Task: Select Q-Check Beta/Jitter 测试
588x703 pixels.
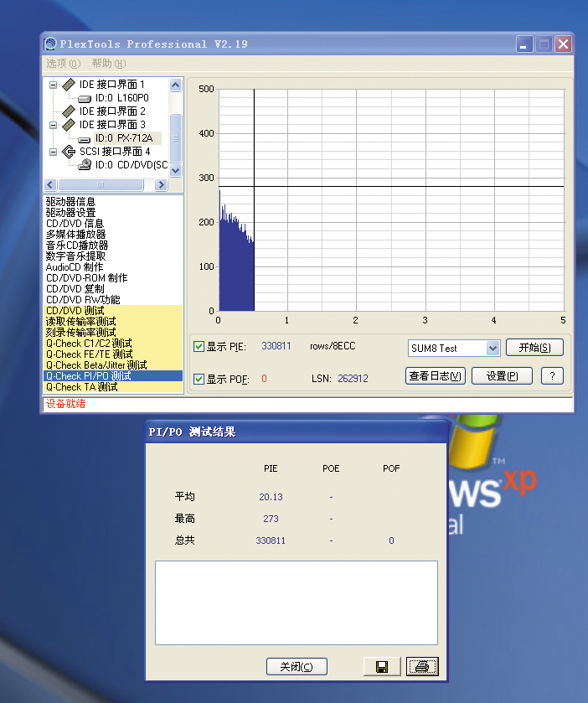Action: coord(113,365)
